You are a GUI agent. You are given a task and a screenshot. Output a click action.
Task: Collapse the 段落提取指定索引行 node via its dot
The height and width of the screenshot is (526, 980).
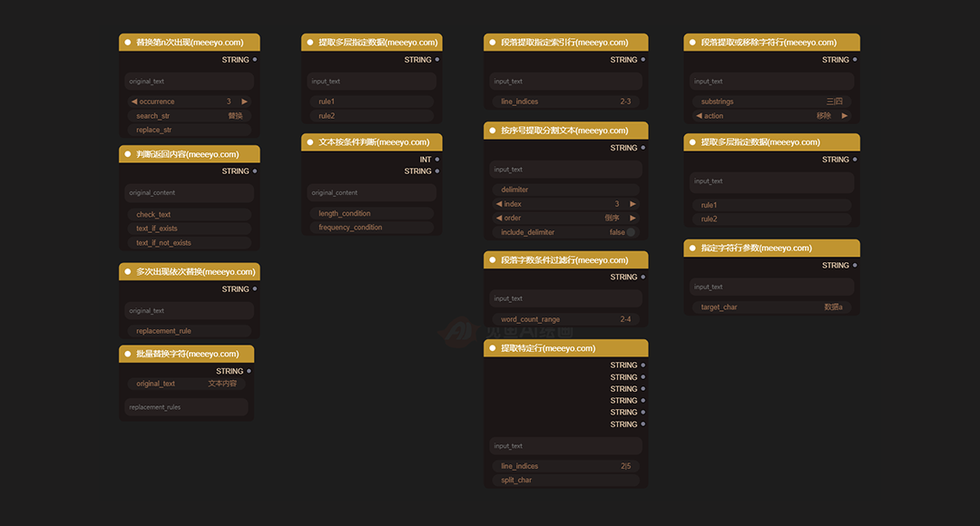(x=493, y=43)
